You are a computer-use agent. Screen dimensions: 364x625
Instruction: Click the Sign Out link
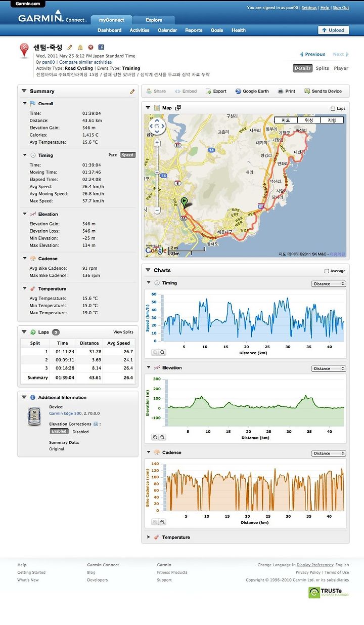341,8
